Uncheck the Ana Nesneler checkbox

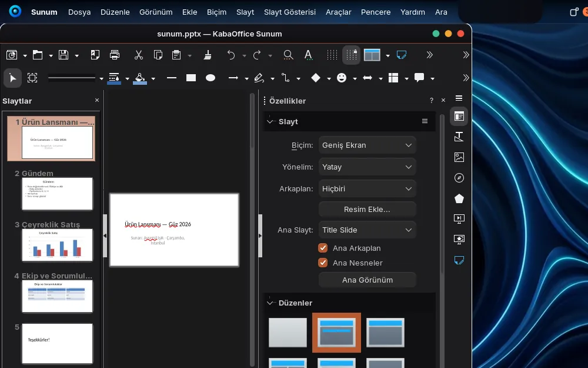(x=323, y=263)
